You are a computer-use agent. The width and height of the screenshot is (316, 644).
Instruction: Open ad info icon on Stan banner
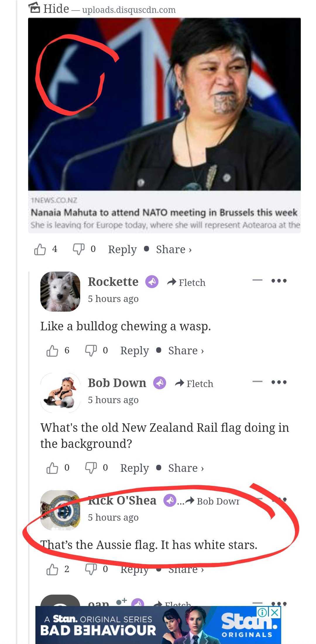pyautogui.click(x=263, y=612)
